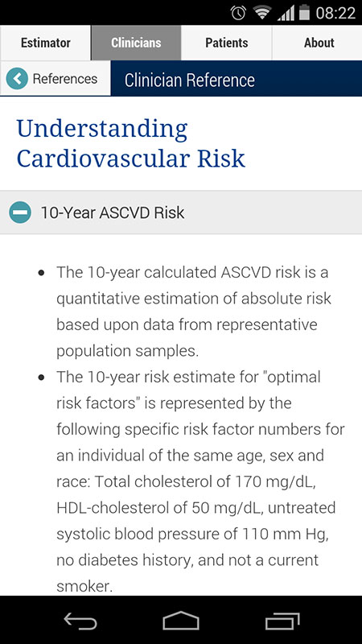Tap the Android home icon
362x644 pixels.
point(181,621)
